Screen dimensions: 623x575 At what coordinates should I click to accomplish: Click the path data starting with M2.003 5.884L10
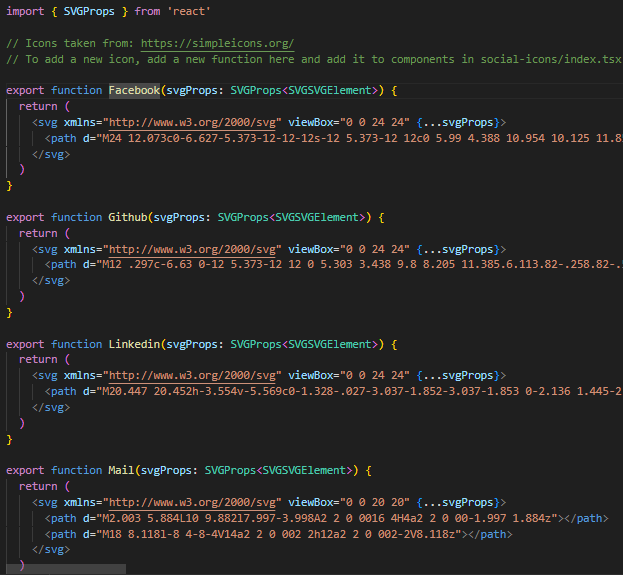click(x=327, y=519)
